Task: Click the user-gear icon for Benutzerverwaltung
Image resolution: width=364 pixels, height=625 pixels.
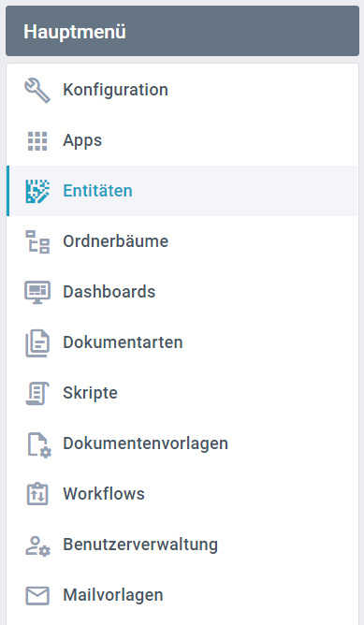Action: coord(37,545)
